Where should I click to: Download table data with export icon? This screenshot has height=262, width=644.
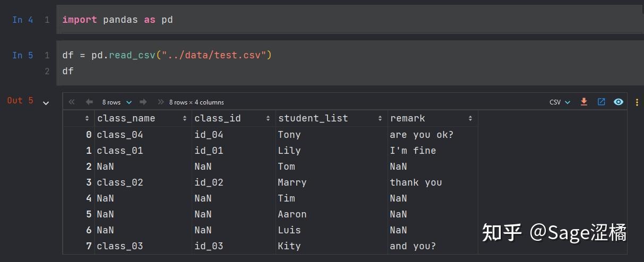point(584,102)
